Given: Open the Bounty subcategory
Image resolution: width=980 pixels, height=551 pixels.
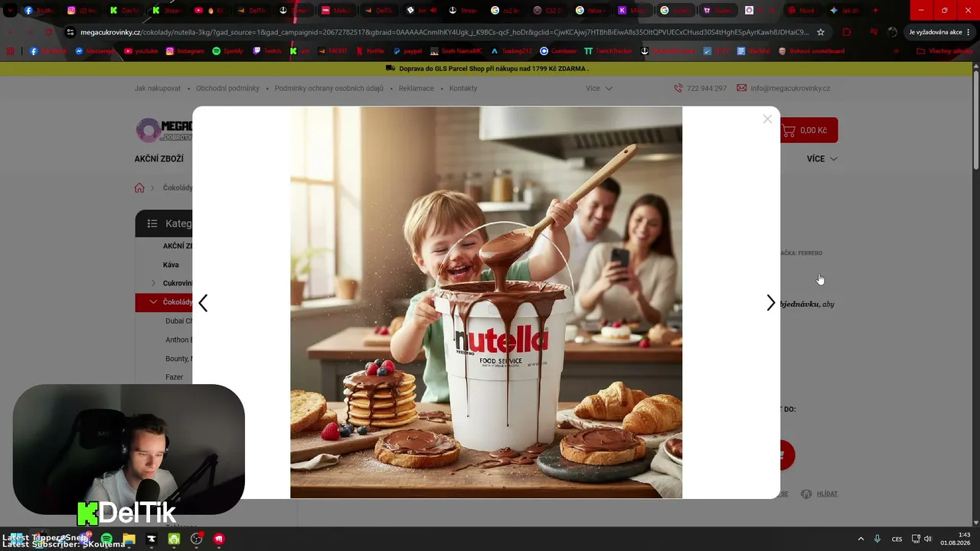Looking at the screenshot, I should 179,358.
